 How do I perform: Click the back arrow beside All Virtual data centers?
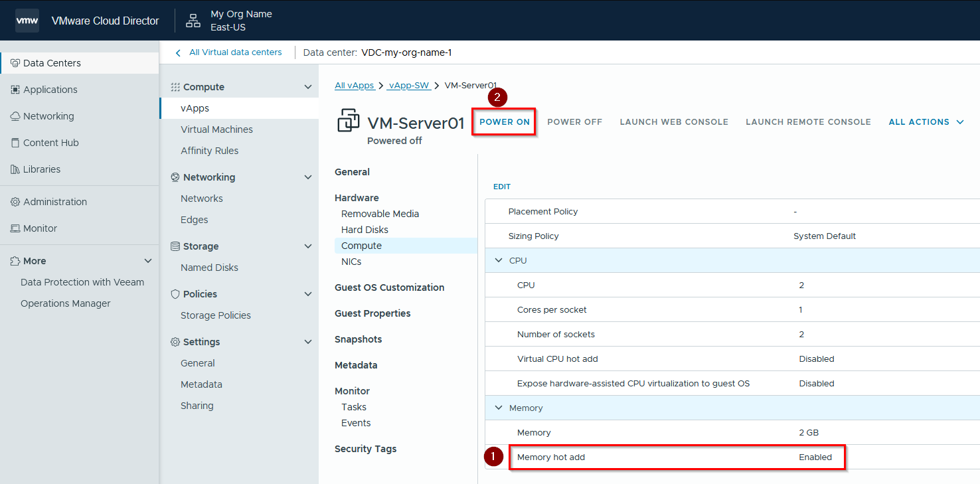pos(178,52)
